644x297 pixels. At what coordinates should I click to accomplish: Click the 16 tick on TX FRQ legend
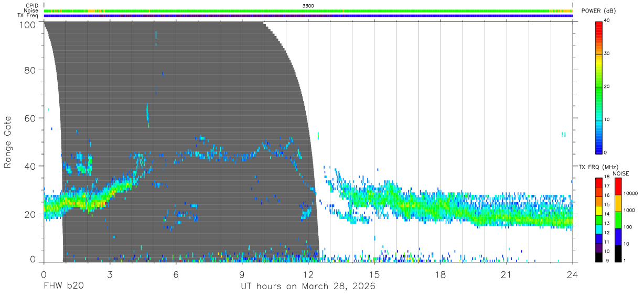(607, 195)
